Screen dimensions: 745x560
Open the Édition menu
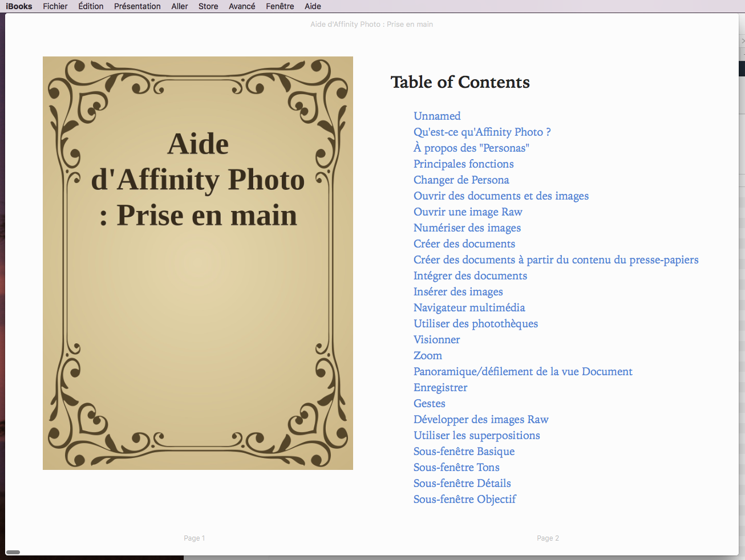91,6
